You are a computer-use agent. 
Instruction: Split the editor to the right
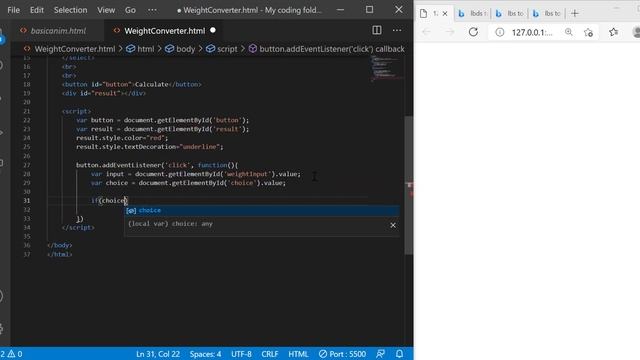[377, 30]
